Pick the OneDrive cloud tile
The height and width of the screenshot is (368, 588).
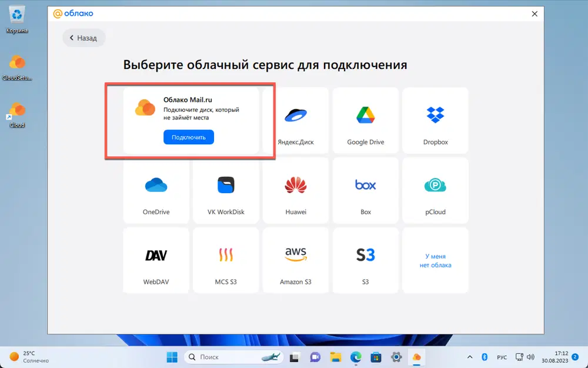pyautogui.click(x=156, y=190)
